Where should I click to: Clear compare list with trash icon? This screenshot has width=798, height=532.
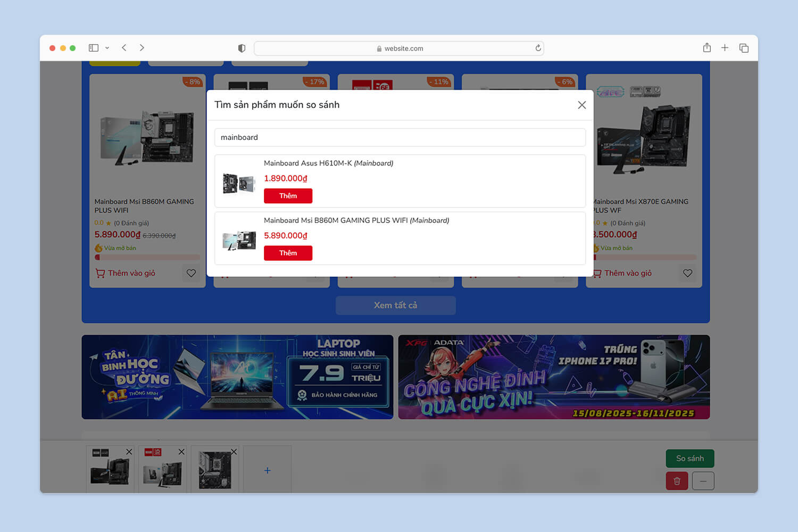(677, 481)
